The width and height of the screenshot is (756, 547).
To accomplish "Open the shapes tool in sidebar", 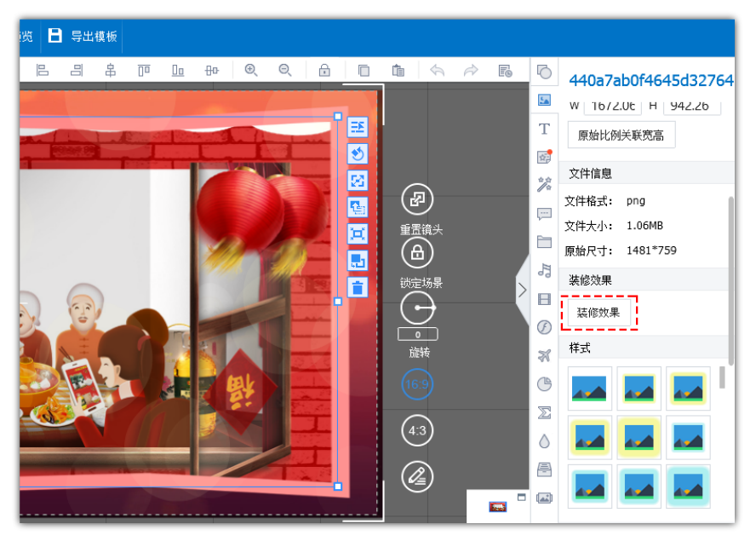I will (x=544, y=72).
